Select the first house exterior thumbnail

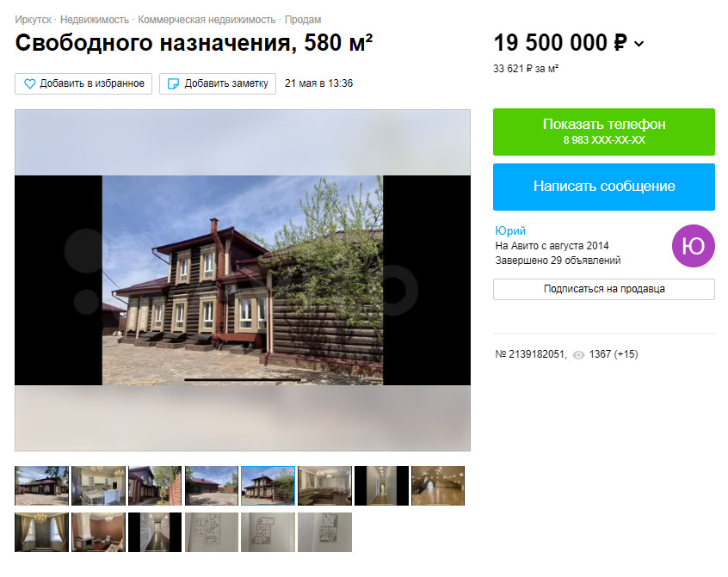pyautogui.click(x=42, y=486)
